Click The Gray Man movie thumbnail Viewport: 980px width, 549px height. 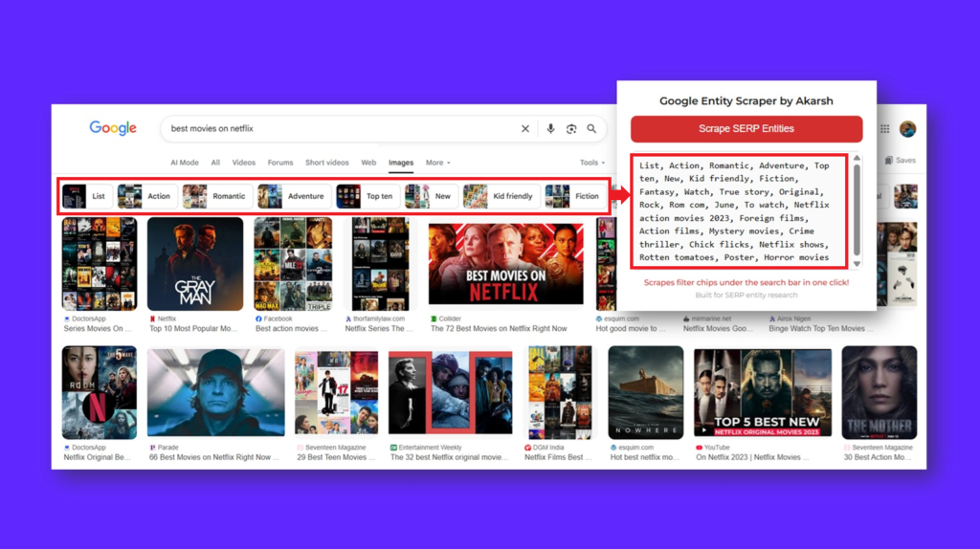pos(195,263)
